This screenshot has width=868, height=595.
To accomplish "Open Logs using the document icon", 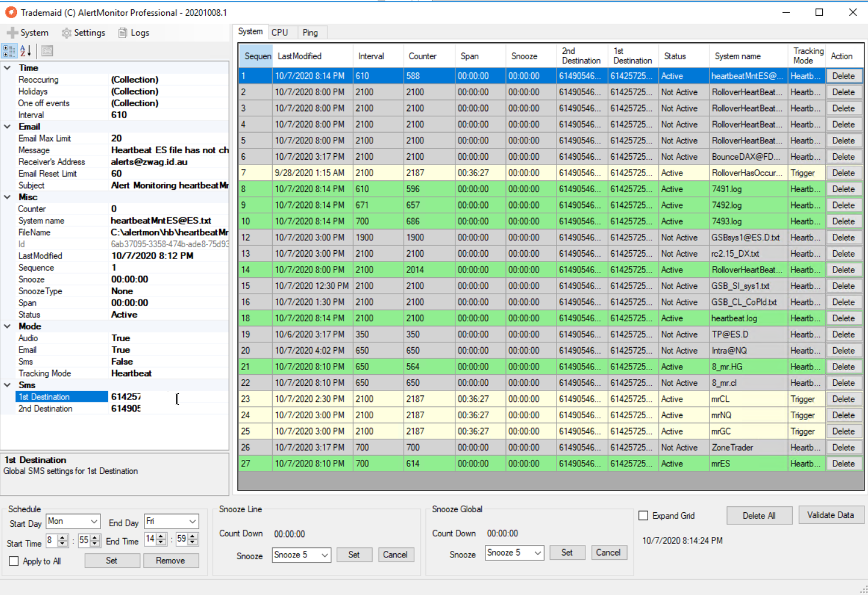I will pos(122,33).
